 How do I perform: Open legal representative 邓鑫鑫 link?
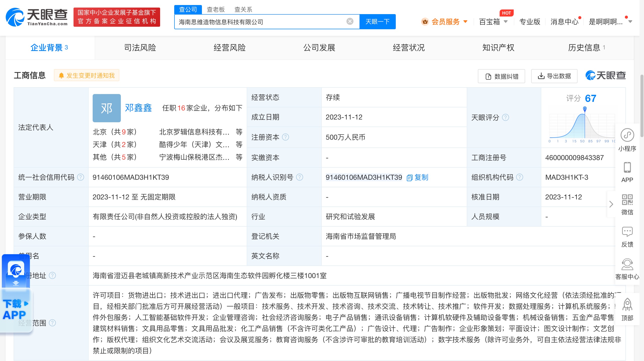pyautogui.click(x=138, y=108)
